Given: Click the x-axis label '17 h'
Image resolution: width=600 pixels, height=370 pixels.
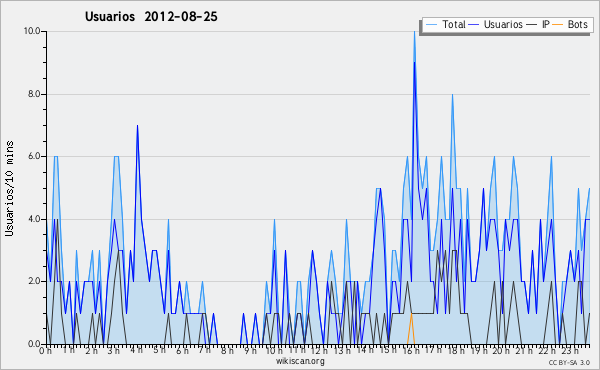Looking at the screenshot, I should (434, 350).
